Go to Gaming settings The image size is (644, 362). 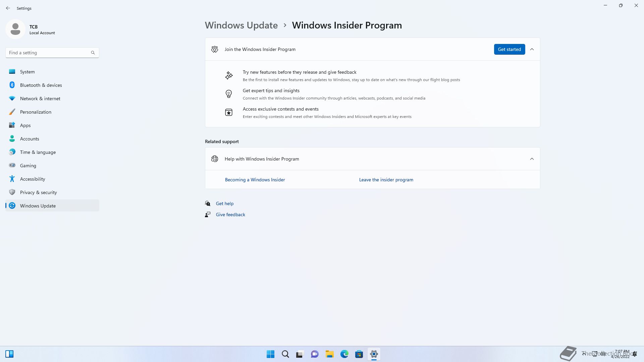click(x=52, y=165)
